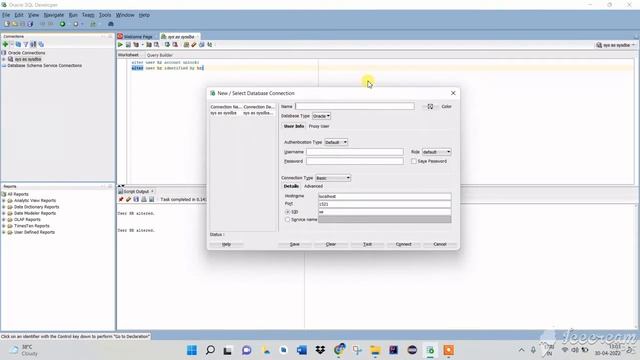Click the eraser icon in Script Output toolbar
Image resolution: width=640 pixels, height=360 pixels.
(128, 199)
